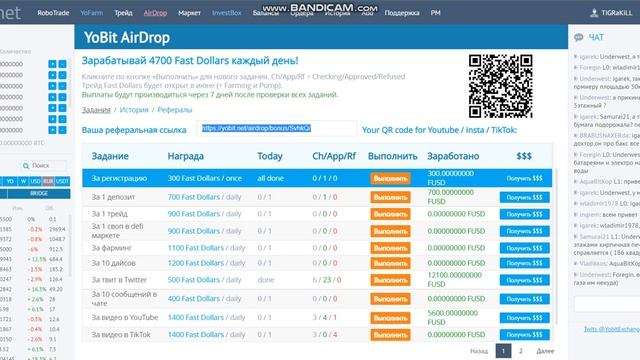Open the История link under the description
This screenshot has height=360, width=640.
[x=134, y=110]
